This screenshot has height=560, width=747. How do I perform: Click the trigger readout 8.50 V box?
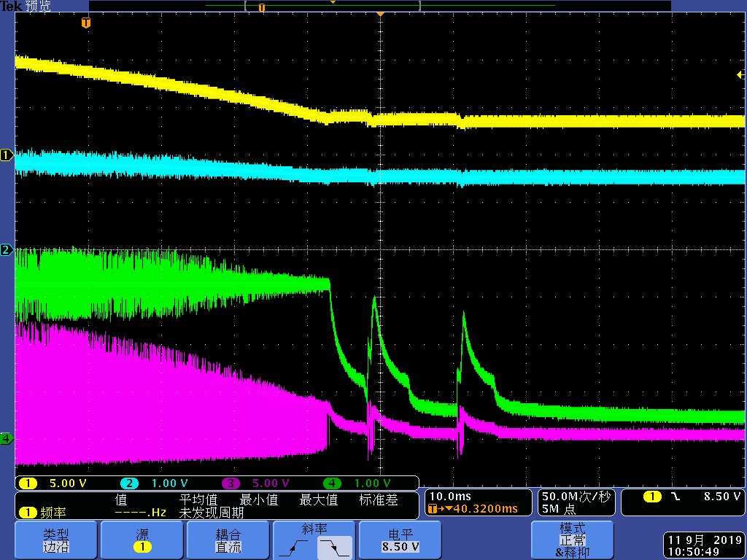681,502
